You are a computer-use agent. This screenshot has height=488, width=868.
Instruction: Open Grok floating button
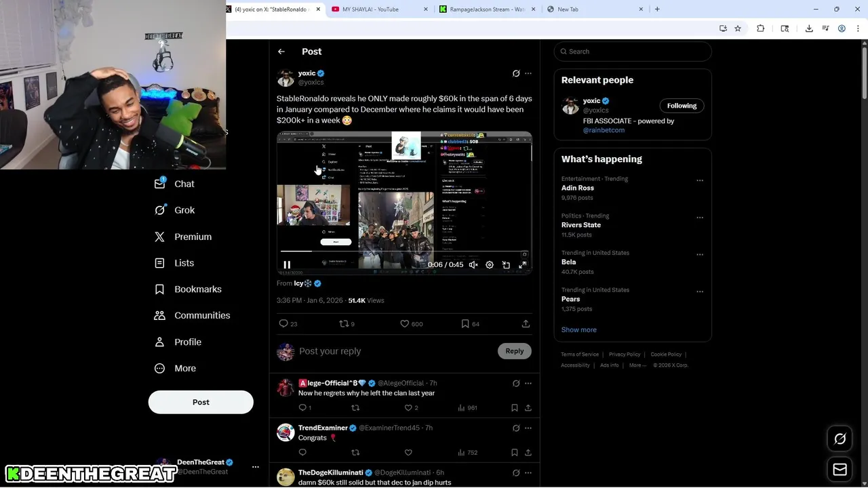840,439
